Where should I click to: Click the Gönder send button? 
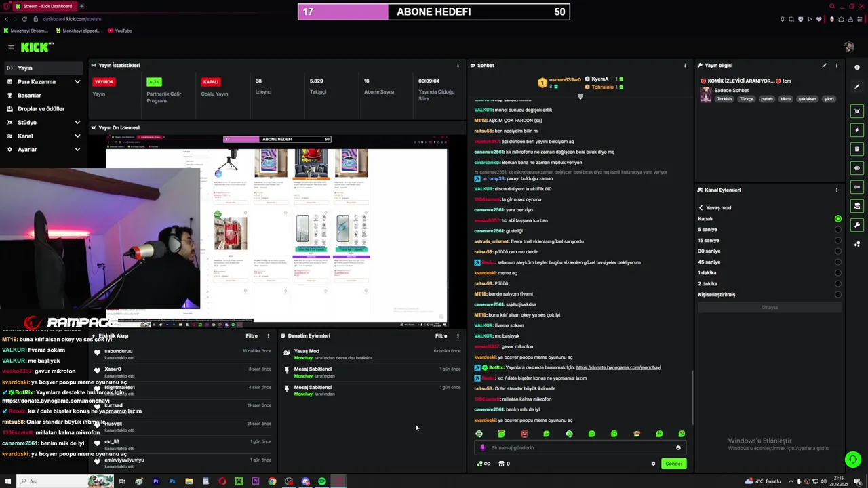pos(673,464)
